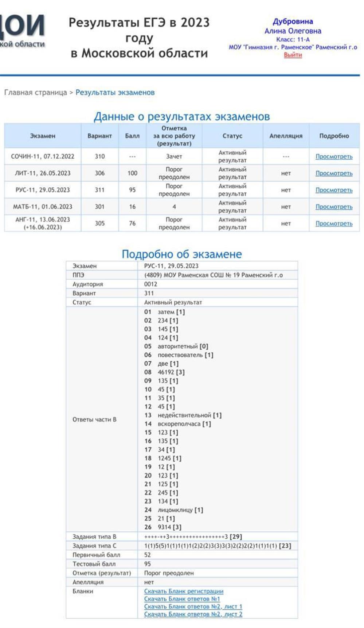Select the АНГ-11, 13.06.2023 cell

(x=43, y=223)
